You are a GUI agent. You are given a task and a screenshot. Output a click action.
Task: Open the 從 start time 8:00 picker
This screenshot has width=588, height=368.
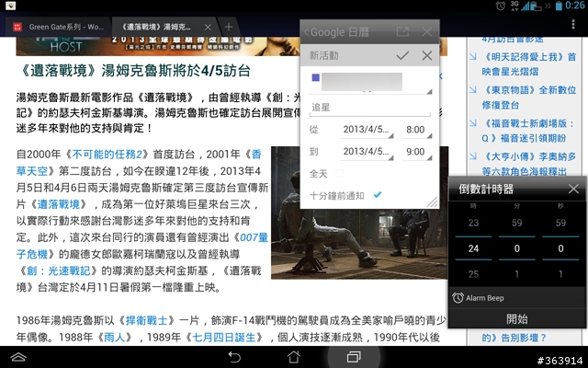point(417,130)
